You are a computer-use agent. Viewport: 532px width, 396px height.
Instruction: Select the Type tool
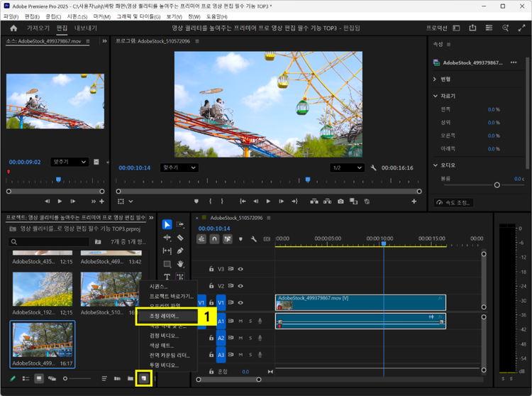click(167, 277)
